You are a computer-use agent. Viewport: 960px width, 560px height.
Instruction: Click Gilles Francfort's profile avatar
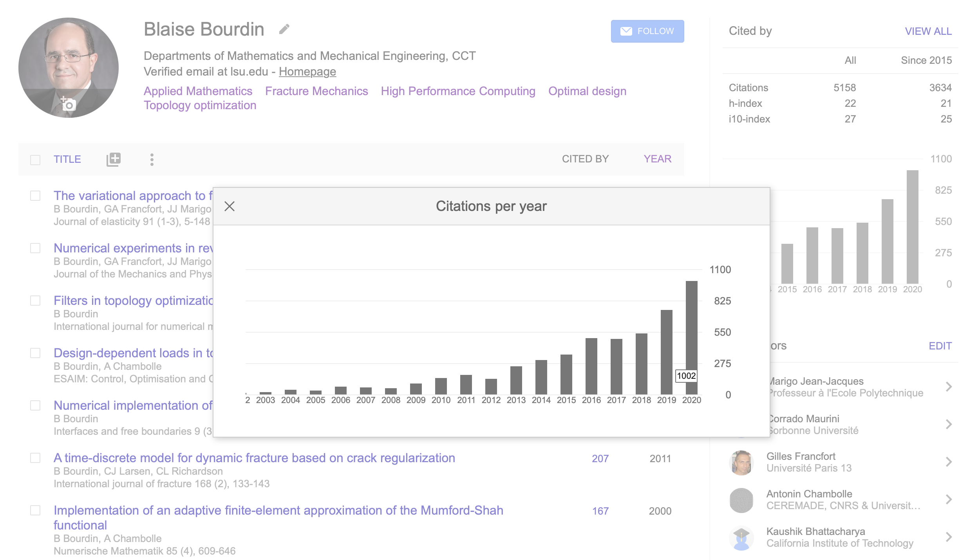coord(741,462)
